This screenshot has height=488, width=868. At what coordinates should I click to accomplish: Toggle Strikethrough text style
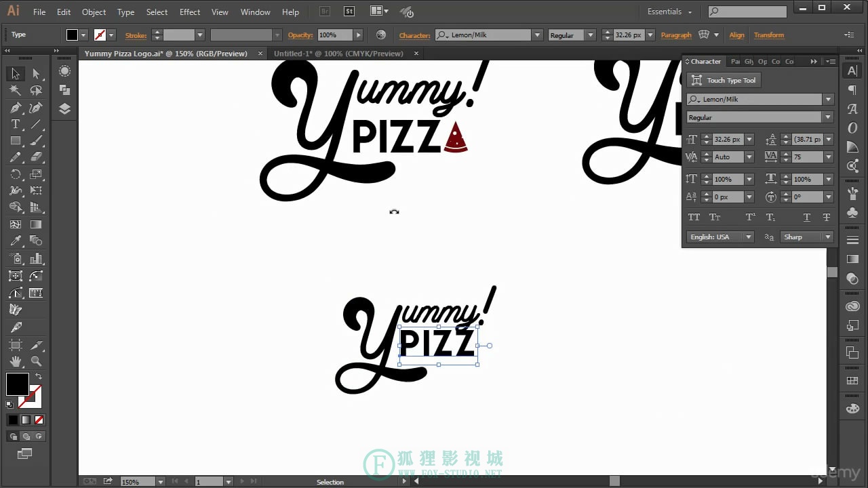tap(826, 218)
